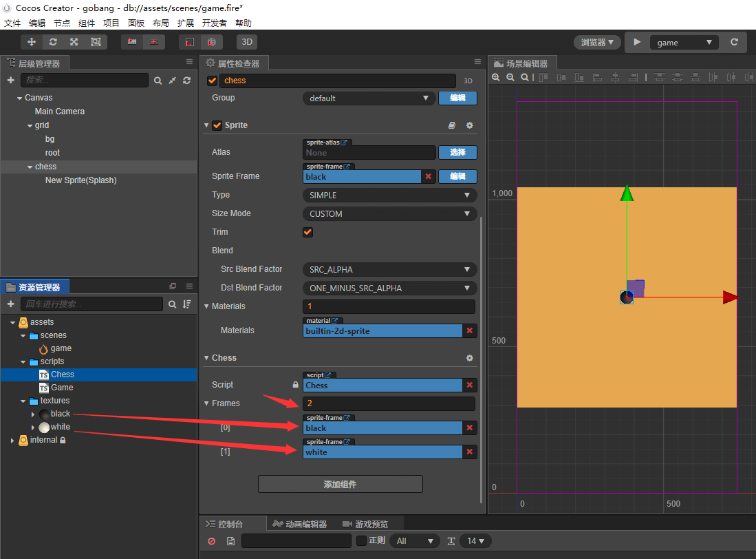This screenshot has width=756, height=559.
Task: Toggle the chess node active checkbox
Action: coord(212,81)
